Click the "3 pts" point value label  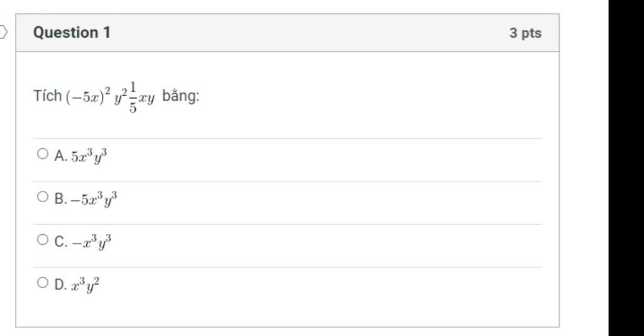[x=525, y=33]
